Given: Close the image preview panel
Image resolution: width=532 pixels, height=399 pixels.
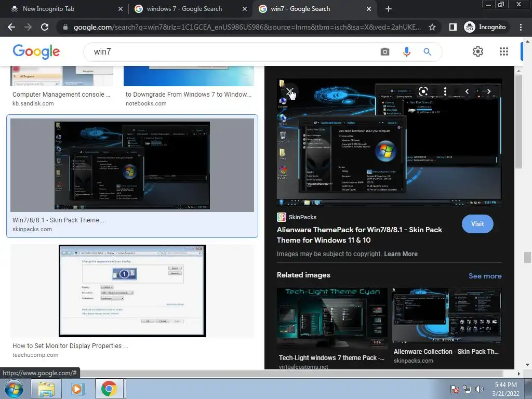Looking at the screenshot, I should tap(289, 91).
